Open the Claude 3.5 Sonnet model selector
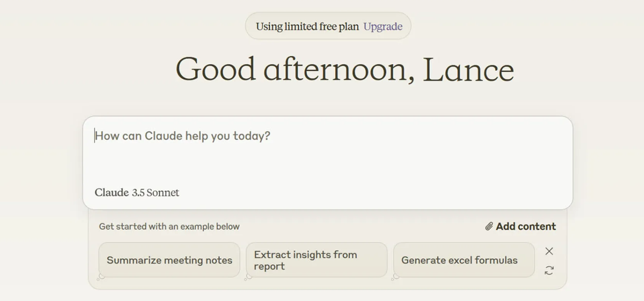644x301 pixels. 137,193
